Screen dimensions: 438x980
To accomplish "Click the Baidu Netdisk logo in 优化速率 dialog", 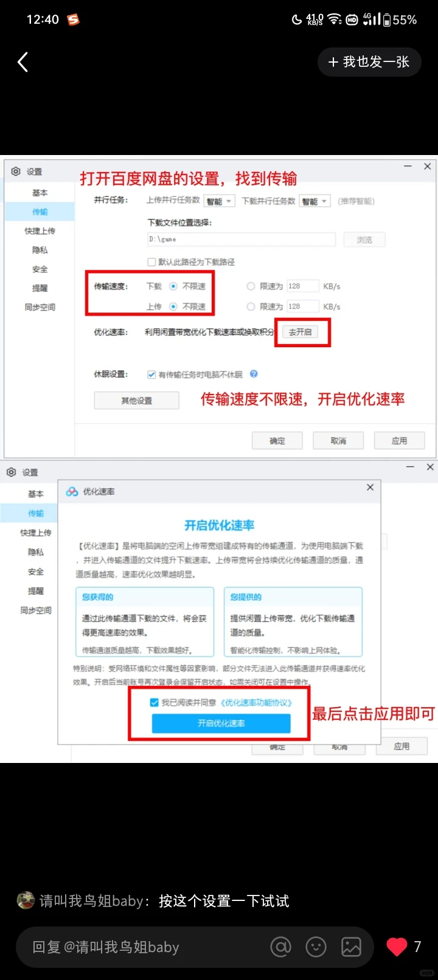I will coord(72,491).
